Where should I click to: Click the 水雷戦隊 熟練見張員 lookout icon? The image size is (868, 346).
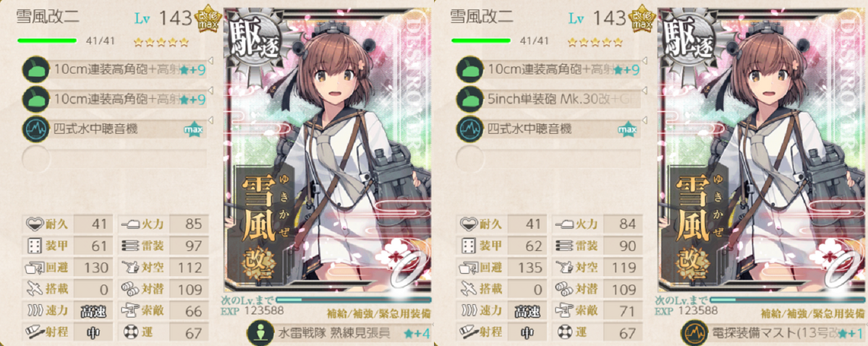click(x=259, y=332)
